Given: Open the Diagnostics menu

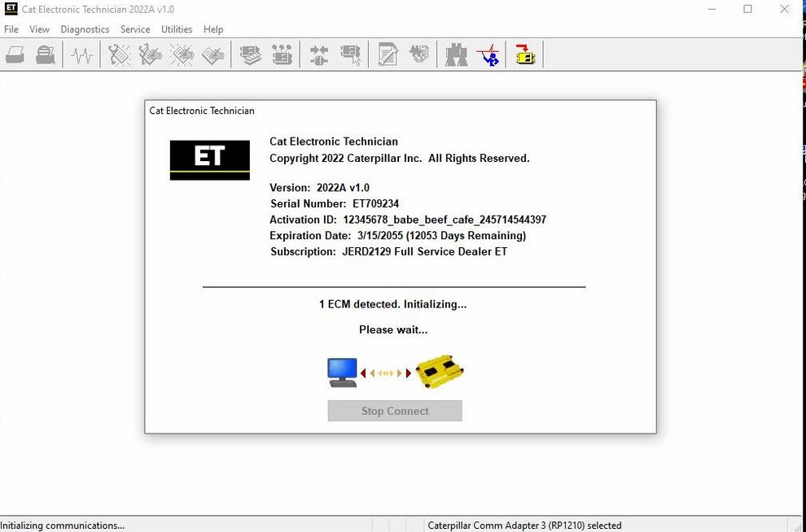Looking at the screenshot, I should point(85,29).
